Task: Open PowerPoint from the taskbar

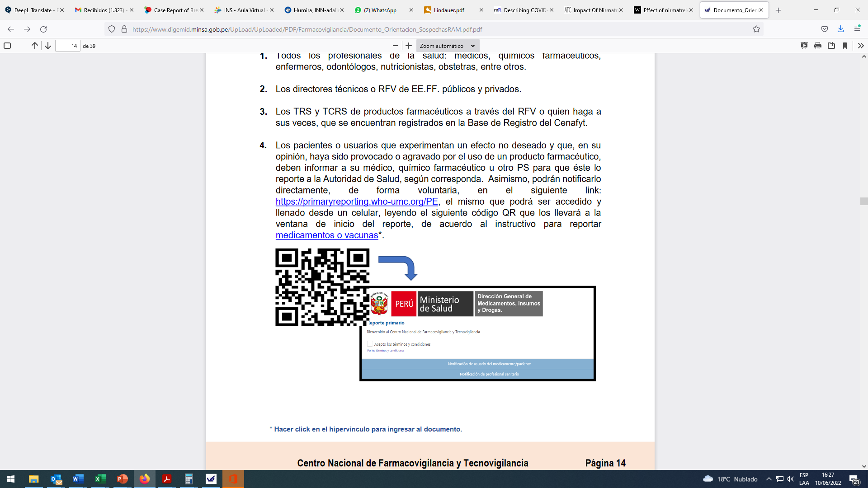Action: (x=123, y=479)
